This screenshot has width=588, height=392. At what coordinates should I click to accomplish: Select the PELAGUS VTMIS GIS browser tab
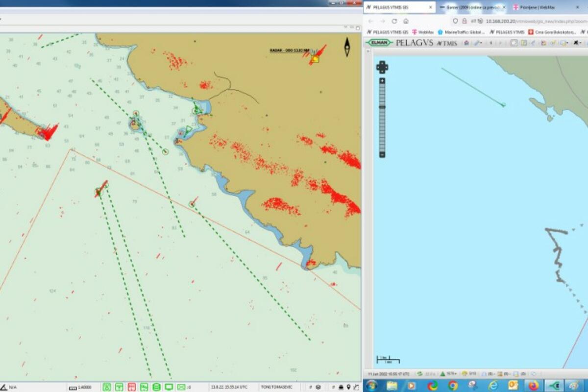click(394, 7)
